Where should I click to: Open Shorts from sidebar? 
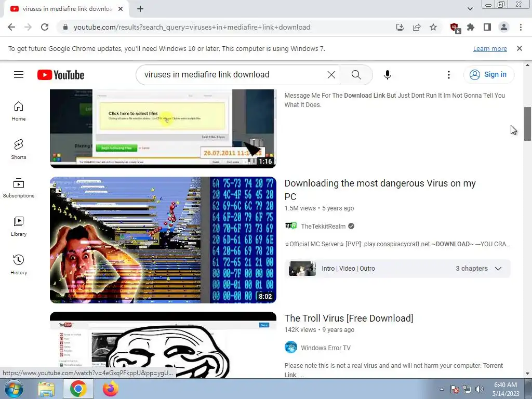19,150
